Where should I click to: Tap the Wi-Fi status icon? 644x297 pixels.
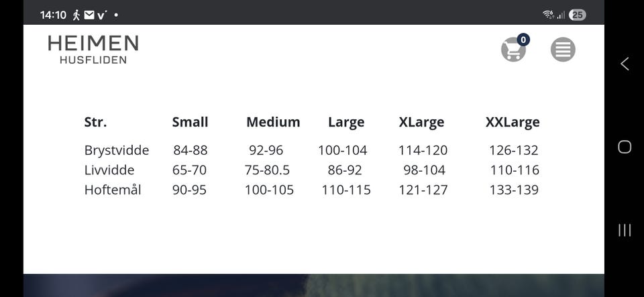pos(548,15)
